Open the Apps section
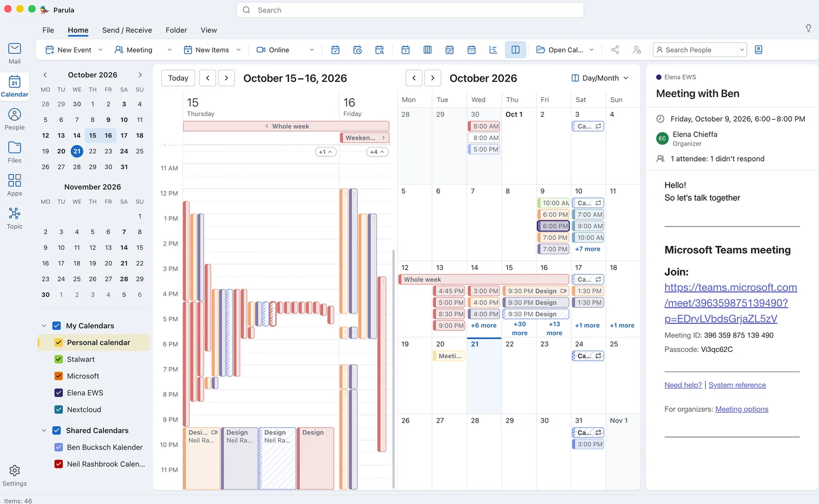This screenshot has height=504, width=819. point(14,185)
